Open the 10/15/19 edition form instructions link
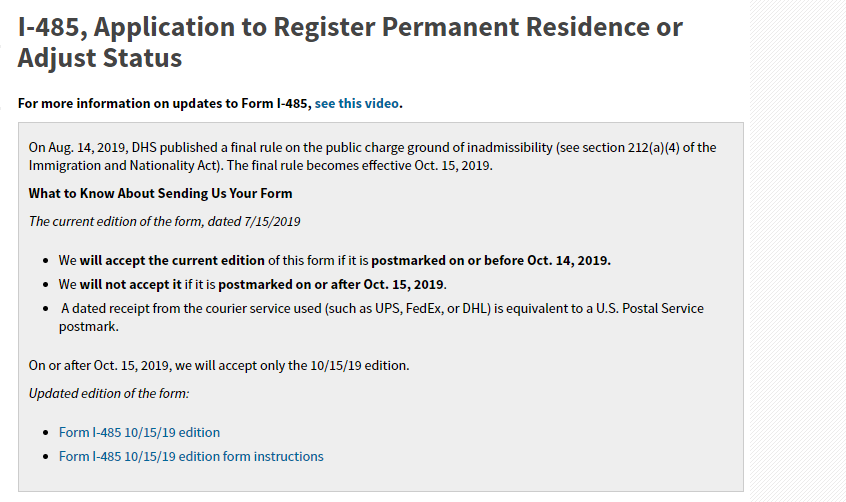Viewport: 846px width, 502px height. point(191,456)
